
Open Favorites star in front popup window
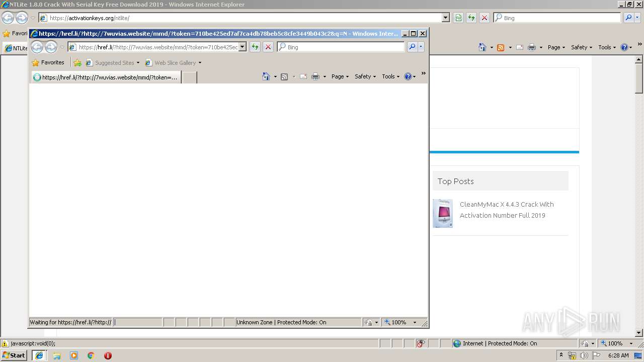coord(48,63)
